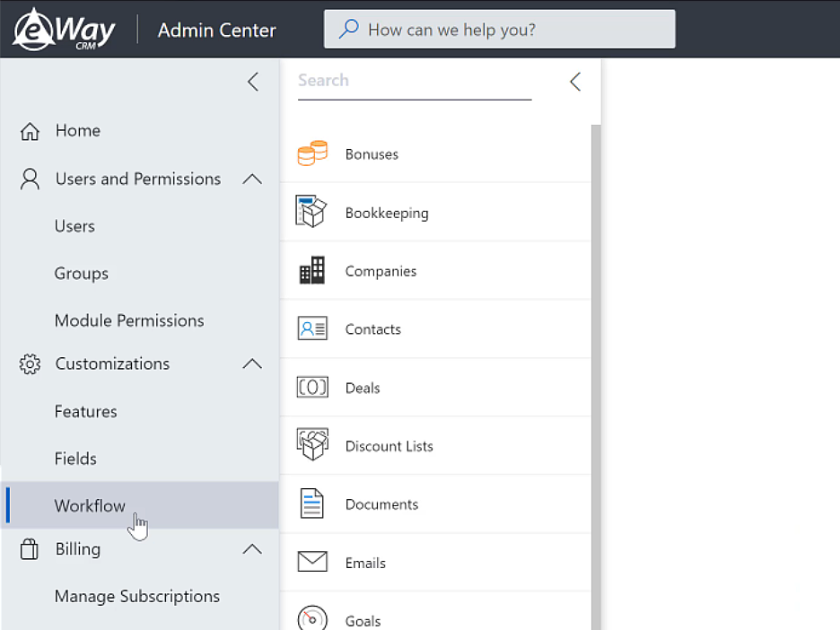
Task: Choose the Contacts card icon
Action: 312,328
